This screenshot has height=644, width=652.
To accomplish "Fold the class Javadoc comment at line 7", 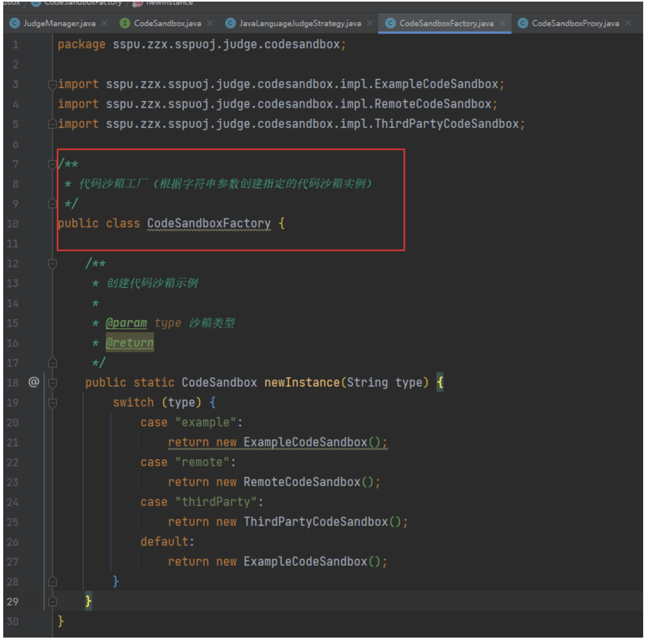I will (x=52, y=164).
